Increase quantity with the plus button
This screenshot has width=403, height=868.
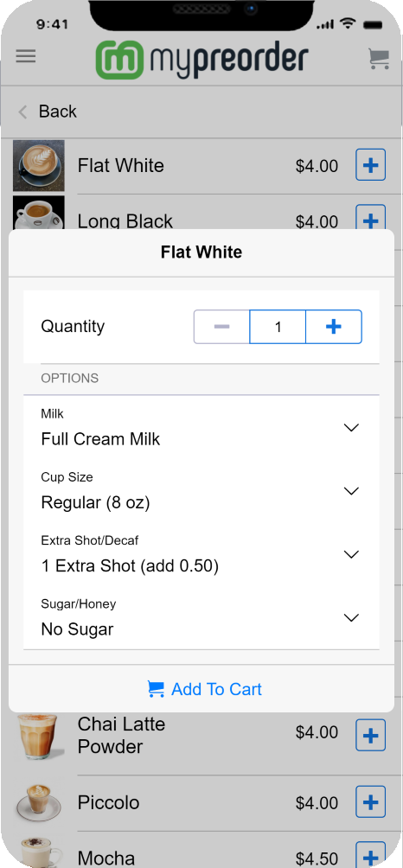tap(334, 327)
